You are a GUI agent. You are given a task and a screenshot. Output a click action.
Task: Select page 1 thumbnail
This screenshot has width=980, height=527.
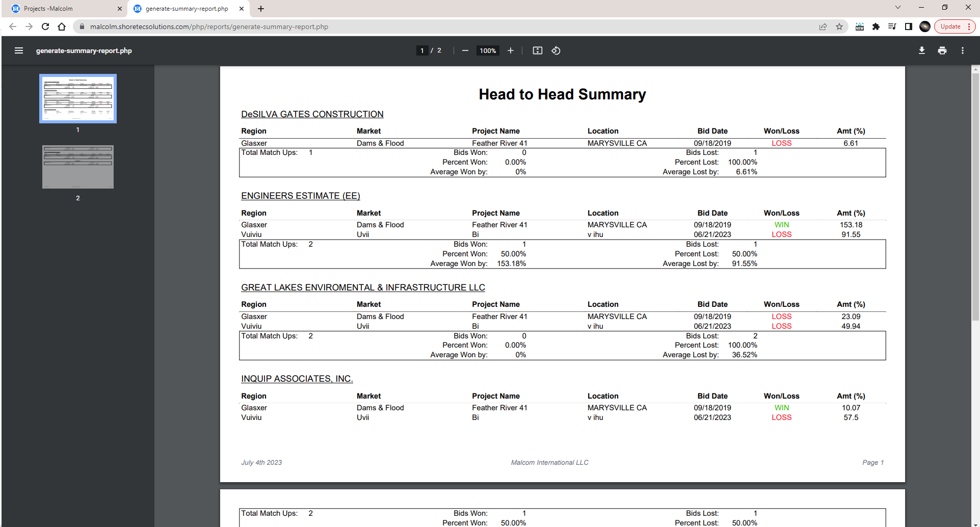[78, 98]
